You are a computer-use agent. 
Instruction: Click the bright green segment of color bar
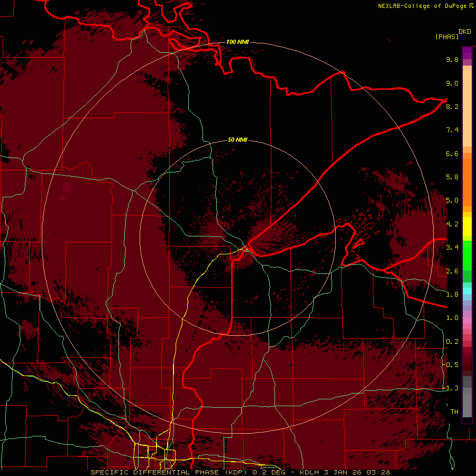467,254
